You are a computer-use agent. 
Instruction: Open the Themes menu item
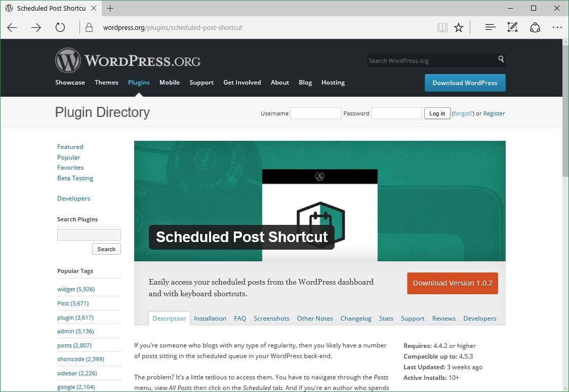coord(106,83)
